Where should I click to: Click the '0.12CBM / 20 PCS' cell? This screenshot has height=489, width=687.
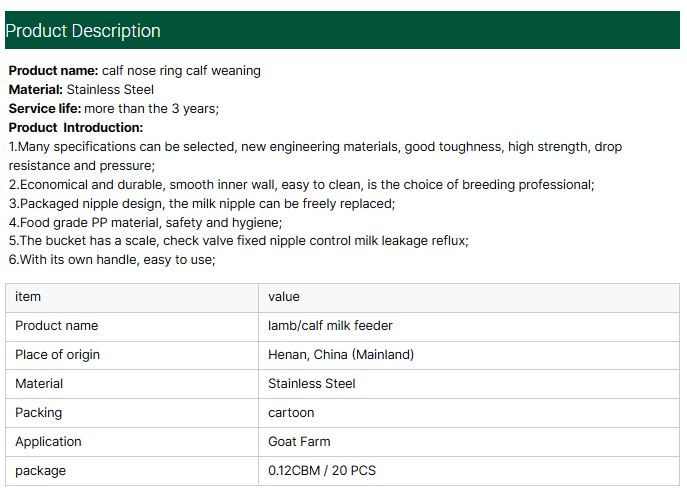coord(322,471)
